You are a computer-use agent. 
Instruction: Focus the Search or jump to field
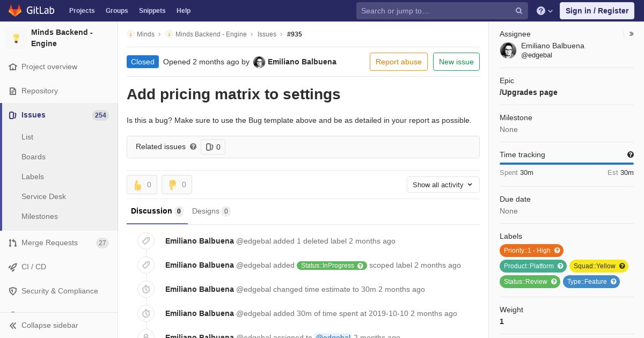tap(436, 11)
